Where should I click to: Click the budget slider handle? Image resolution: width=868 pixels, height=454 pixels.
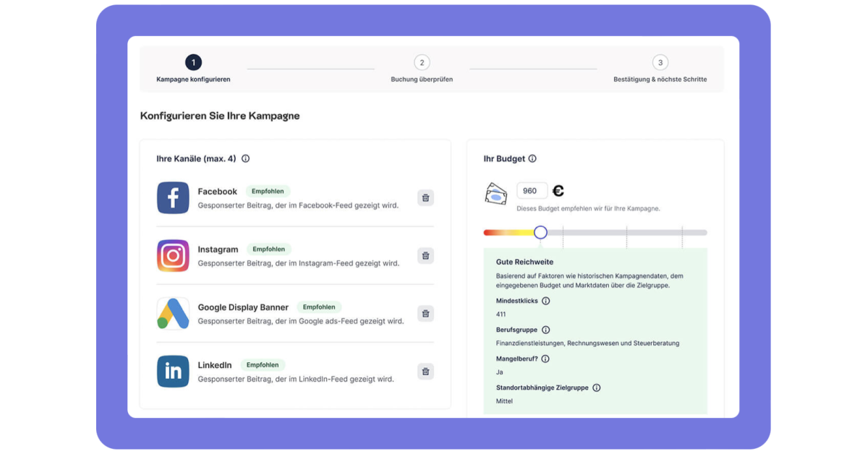pyautogui.click(x=540, y=232)
